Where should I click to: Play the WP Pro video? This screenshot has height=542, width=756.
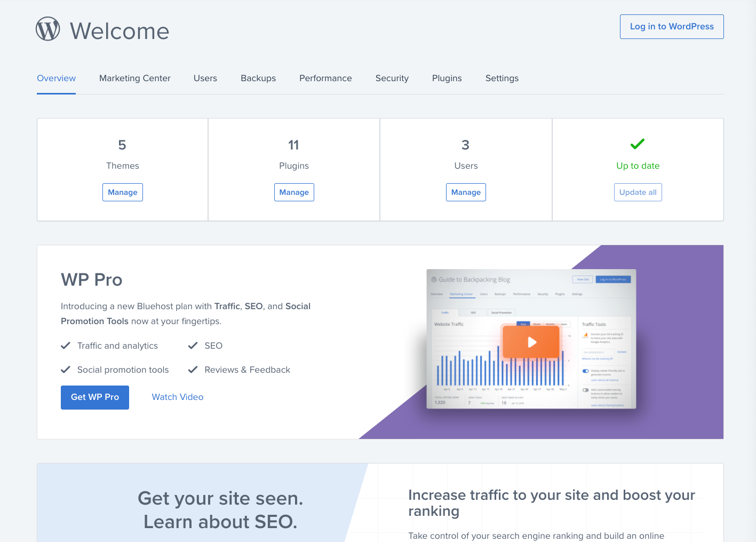click(531, 342)
